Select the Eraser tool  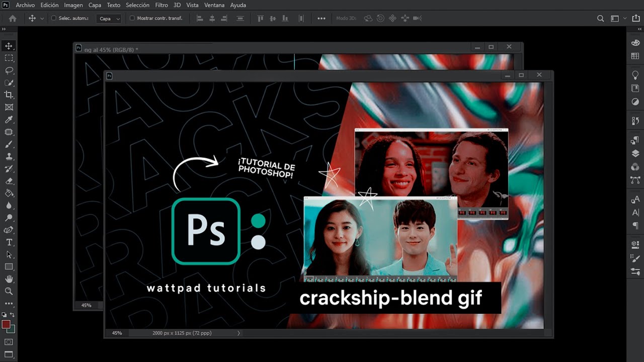[x=9, y=181]
